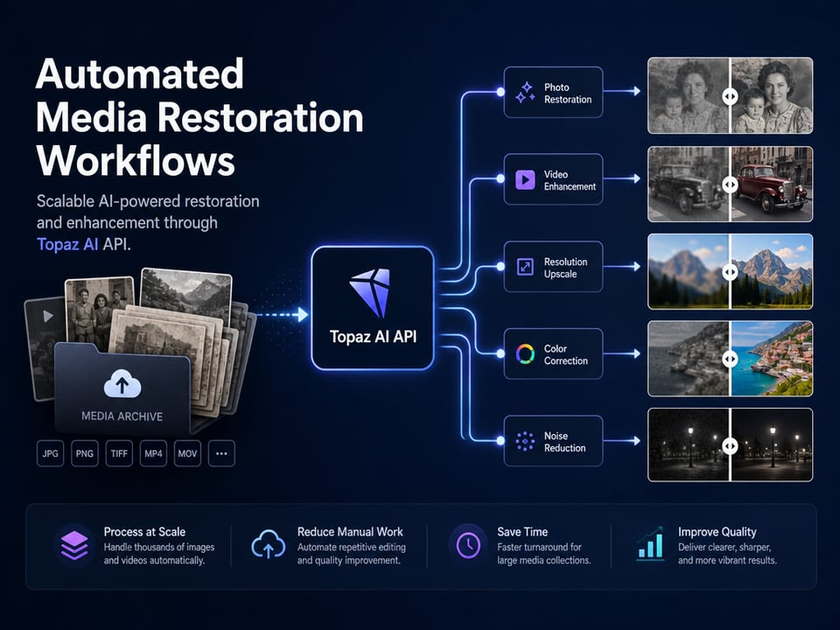This screenshot has height=630, width=840.
Task: Click the cloud upload icon on Media Archive folder
Action: point(122,384)
